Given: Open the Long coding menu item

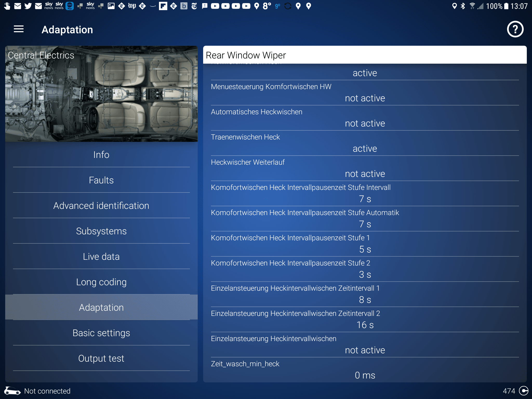Looking at the screenshot, I should [x=101, y=282].
